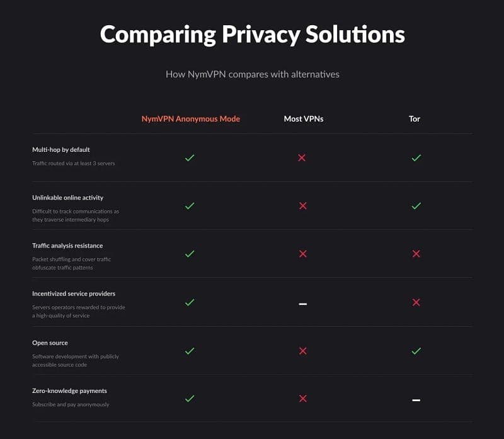The width and height of the screenshot is (504, 439).
Task: Click Tor cross for Incentivized service providers
Action: point(416,302)
